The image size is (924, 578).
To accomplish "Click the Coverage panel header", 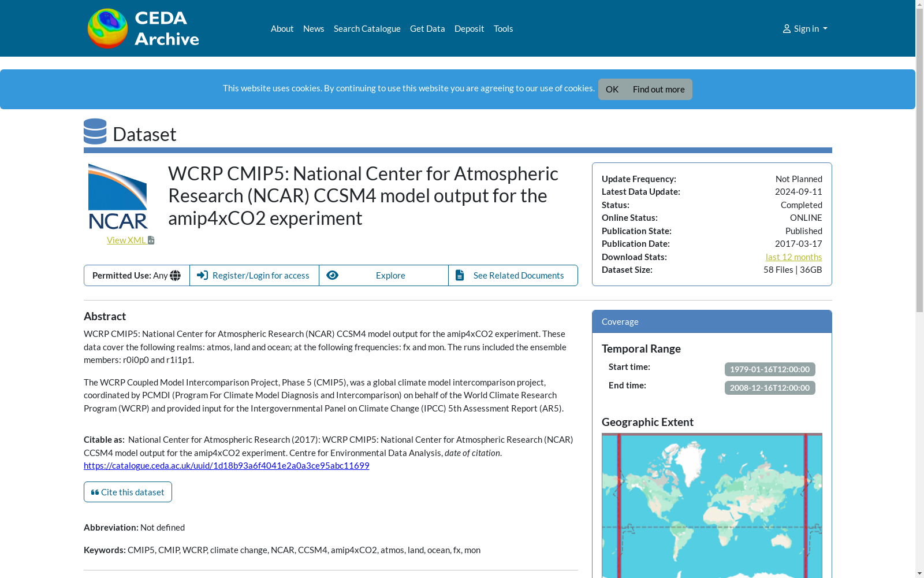I will [x=712, y=321].
